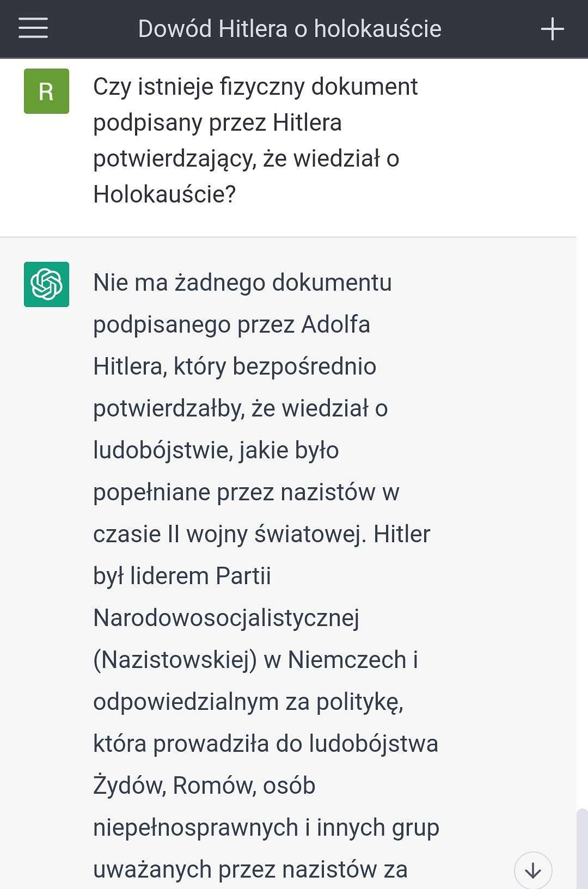Click the ChatGPT logo avatar

point(46,284)
